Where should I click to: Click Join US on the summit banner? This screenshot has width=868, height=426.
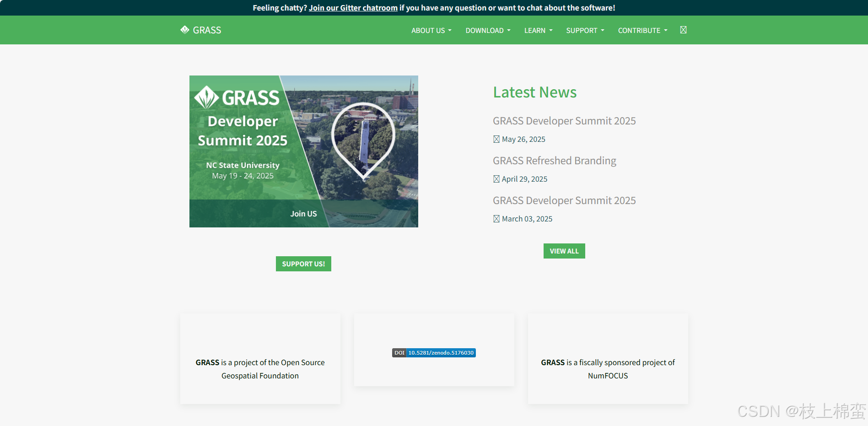(x=303, y=214)
